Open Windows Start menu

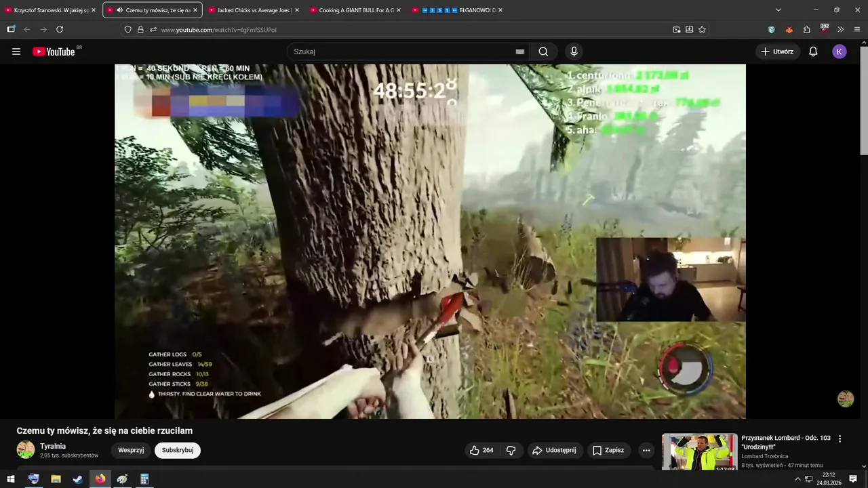pos(10,479)
